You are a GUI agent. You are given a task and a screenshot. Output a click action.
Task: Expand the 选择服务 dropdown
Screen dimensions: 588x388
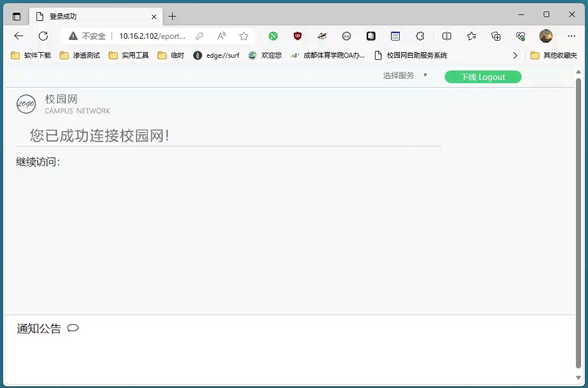(x=405, y=76)
